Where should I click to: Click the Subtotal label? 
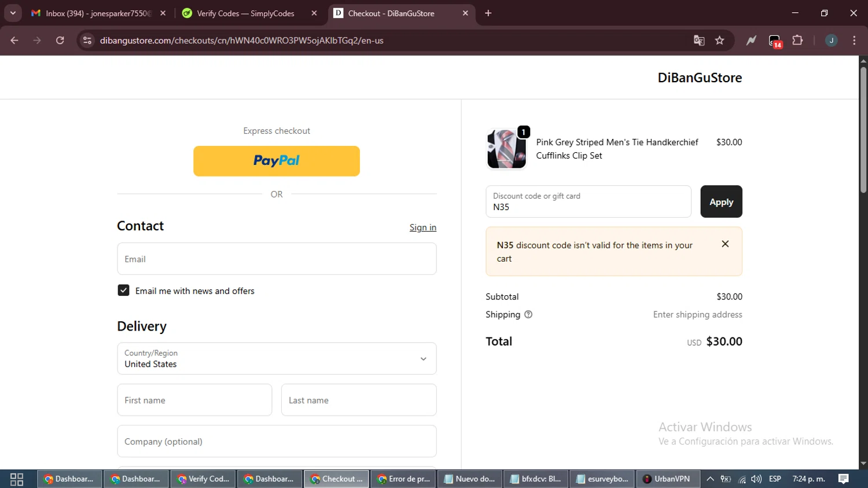[502, 296]
